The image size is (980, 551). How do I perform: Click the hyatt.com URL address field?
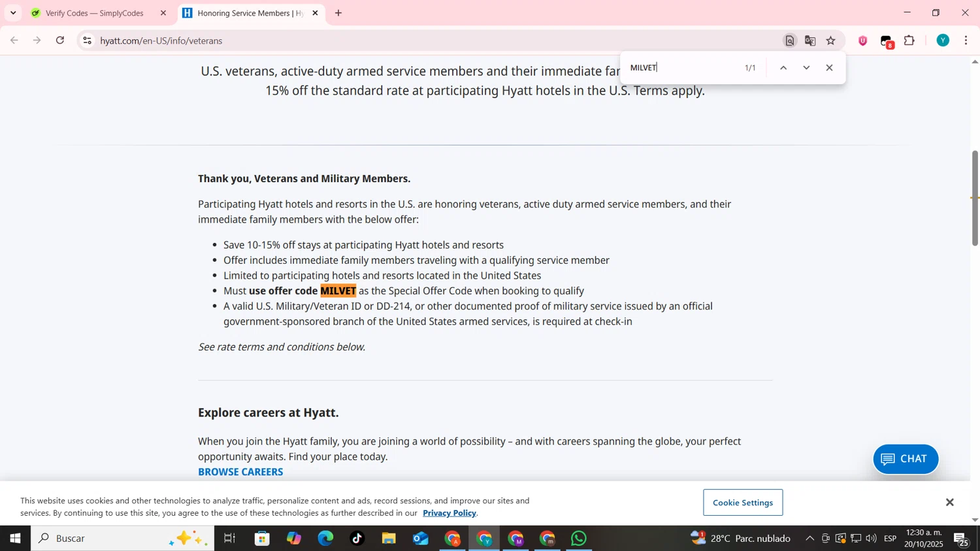[x=431, y=40]
